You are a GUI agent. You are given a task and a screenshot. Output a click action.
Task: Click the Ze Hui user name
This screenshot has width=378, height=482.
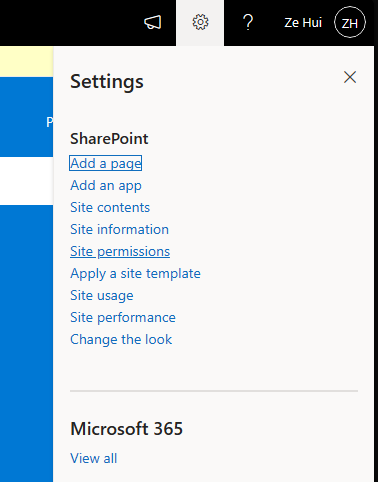pos(303,23)
